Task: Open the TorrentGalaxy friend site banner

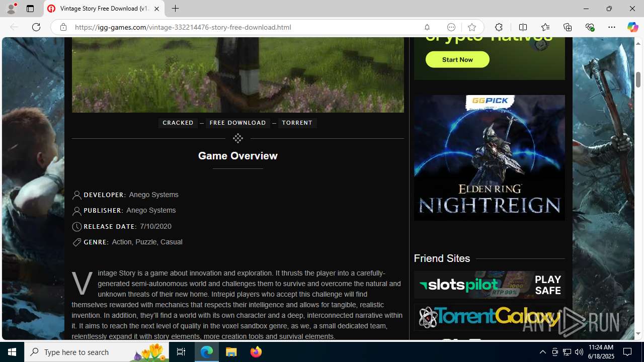Action: [x=489, y=317]
